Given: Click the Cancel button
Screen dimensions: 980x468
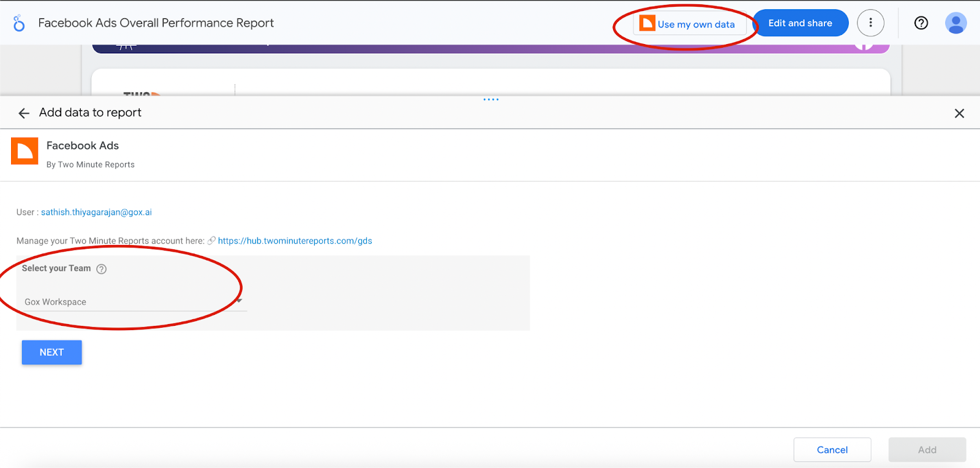Looking at the screenshot, I should [x=832, y=450].
